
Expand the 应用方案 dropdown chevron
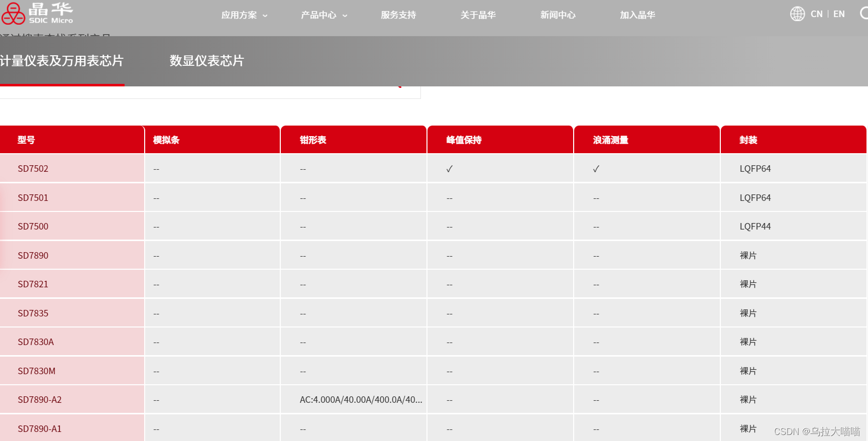tap(265, 16)
